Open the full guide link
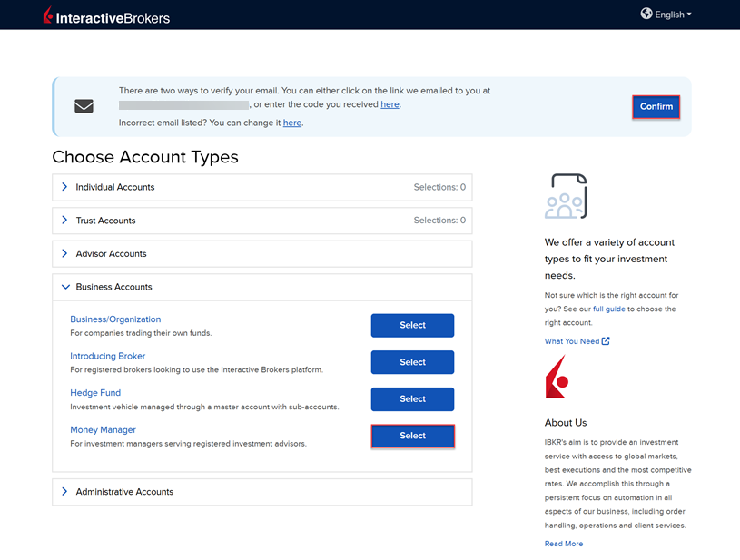This screenshot has height=560, width=740. 608,309
